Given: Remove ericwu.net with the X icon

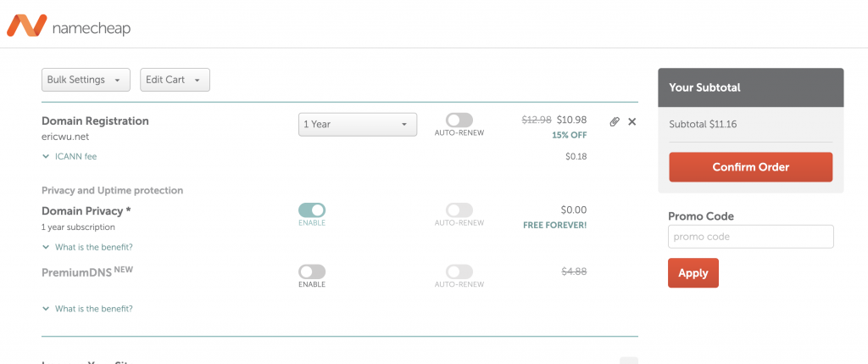Looking at the screenshot, I should pos(632,122).
